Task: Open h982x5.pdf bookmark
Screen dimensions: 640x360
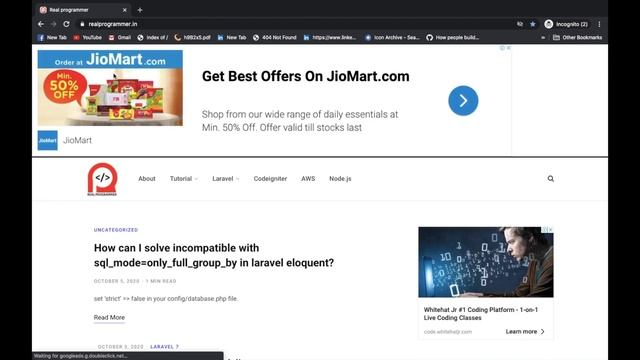Action: [x=192, y=37]
